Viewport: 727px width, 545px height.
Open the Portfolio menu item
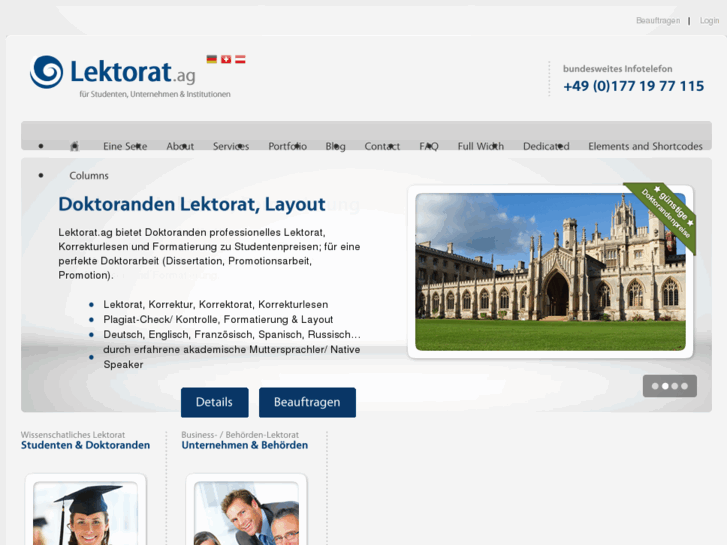tap(287, 146)
